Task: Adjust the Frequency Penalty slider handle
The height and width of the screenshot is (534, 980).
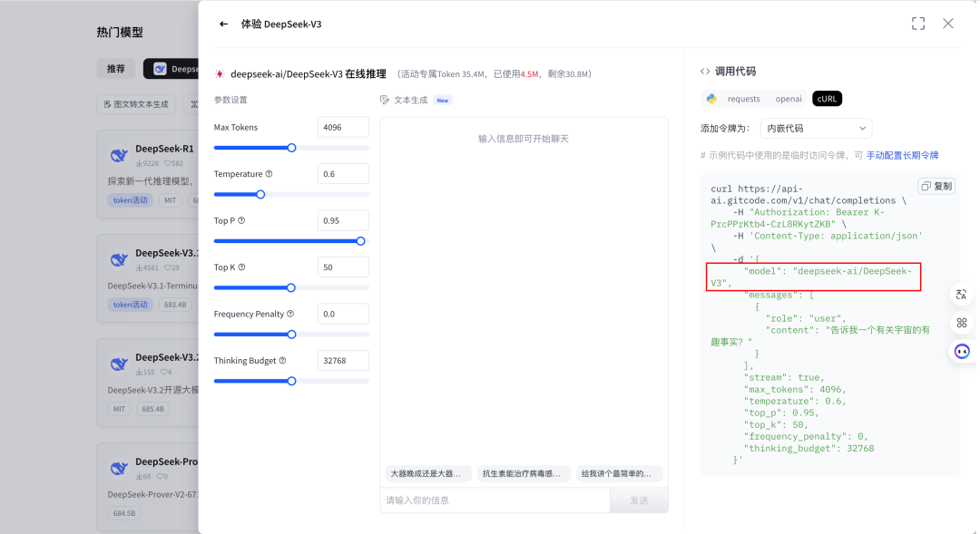Action: pyautogui.click(x=291, y=335)
